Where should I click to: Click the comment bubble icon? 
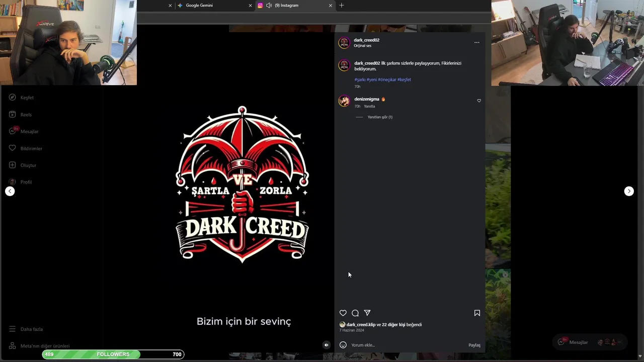pos(355,313)
